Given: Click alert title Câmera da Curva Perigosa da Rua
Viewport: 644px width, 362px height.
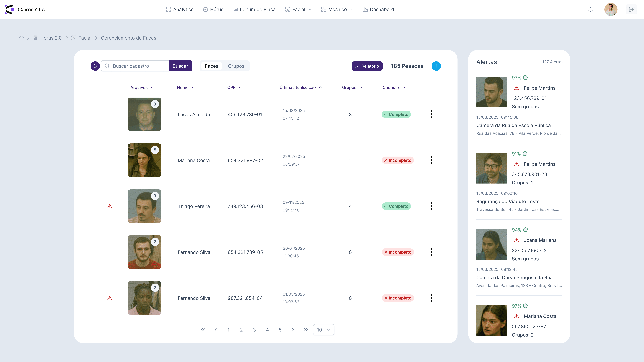Looking at the screenshot, I should coord(515,278).
